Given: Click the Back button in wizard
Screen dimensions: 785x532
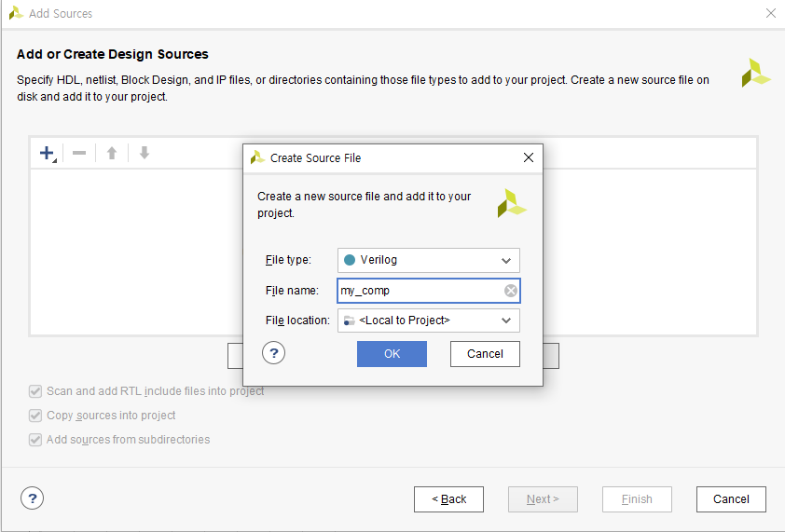Looking at the screenshot, I should [448, 499].
